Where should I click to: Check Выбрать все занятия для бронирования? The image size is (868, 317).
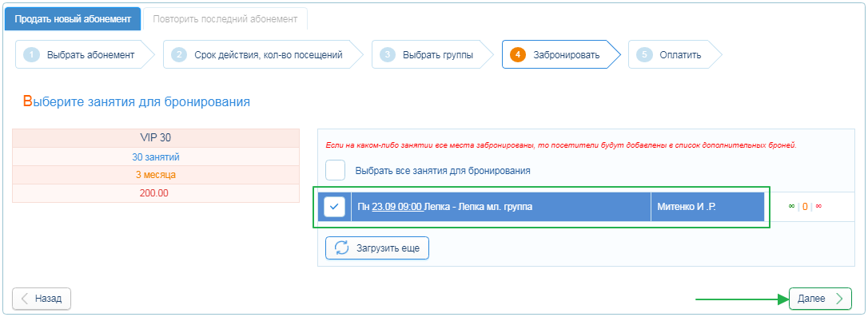335,170
